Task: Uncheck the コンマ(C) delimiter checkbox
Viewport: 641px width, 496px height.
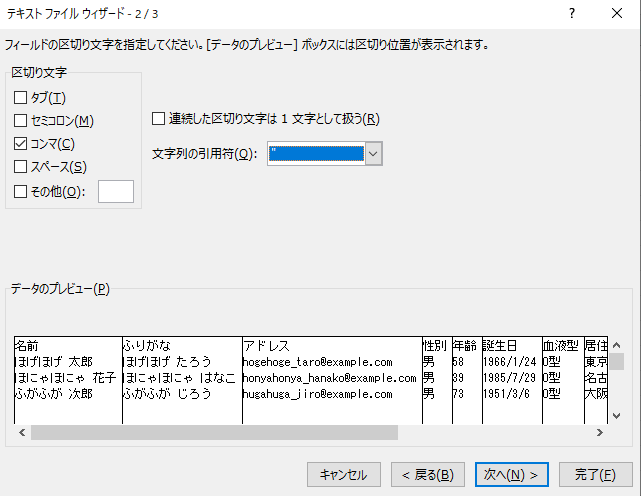Action: (x=20, y=144)
